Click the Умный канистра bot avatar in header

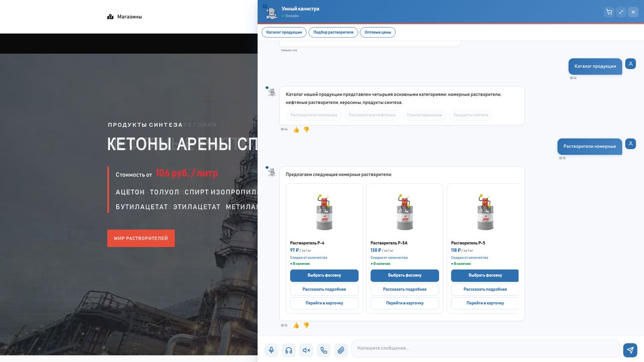click(271, 12)
